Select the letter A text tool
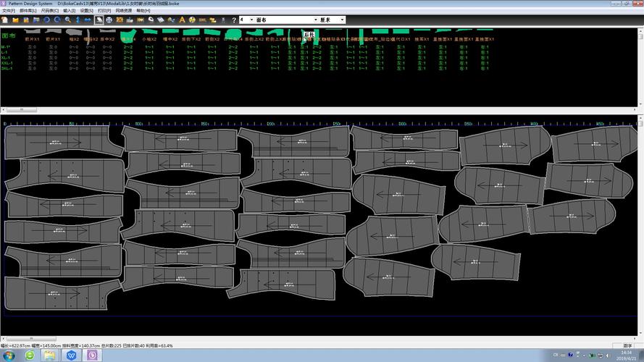The image size is (644, 362). pyautogui.click(x=182, y=20)
